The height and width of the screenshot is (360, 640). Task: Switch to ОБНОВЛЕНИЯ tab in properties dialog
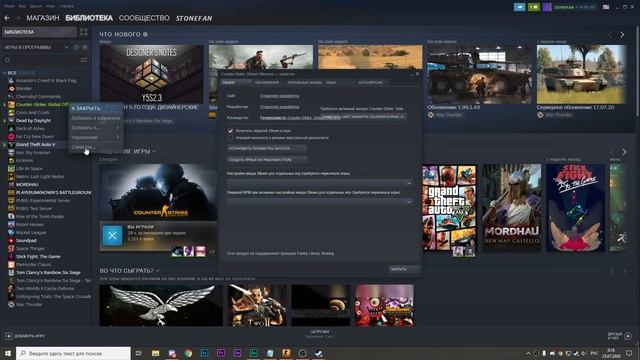pyautogui.click(x=267, y=82)
